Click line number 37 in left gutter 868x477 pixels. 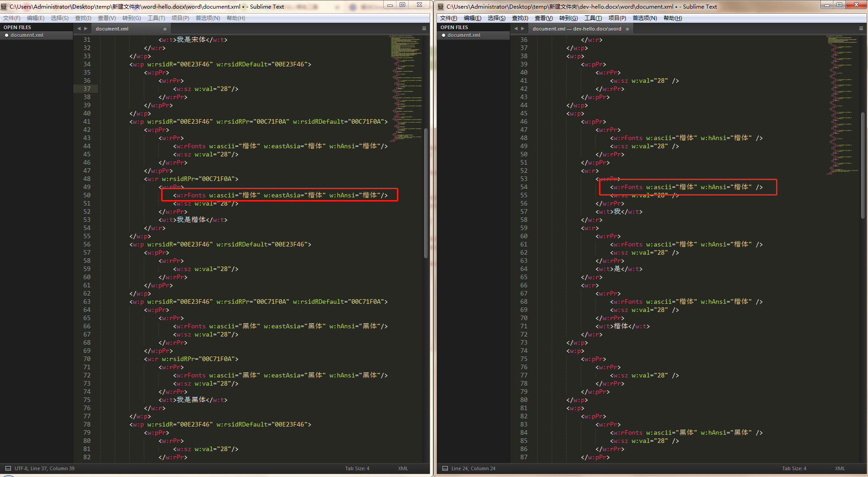(87, 89)
